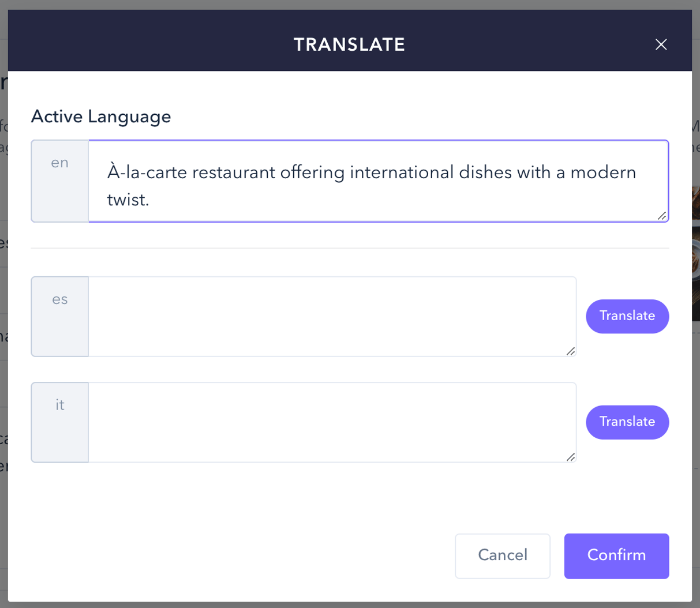Image resolution: width=700 pixels, height=608 pixels.
Task: Translate the text into Spanish (es row)
Action: point(627,316)
